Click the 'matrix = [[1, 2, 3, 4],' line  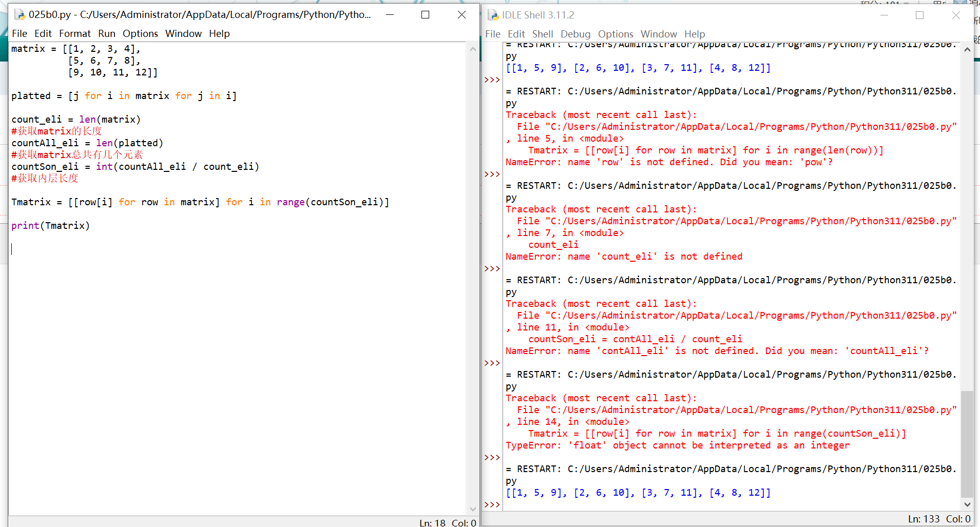tap(75, 48)
